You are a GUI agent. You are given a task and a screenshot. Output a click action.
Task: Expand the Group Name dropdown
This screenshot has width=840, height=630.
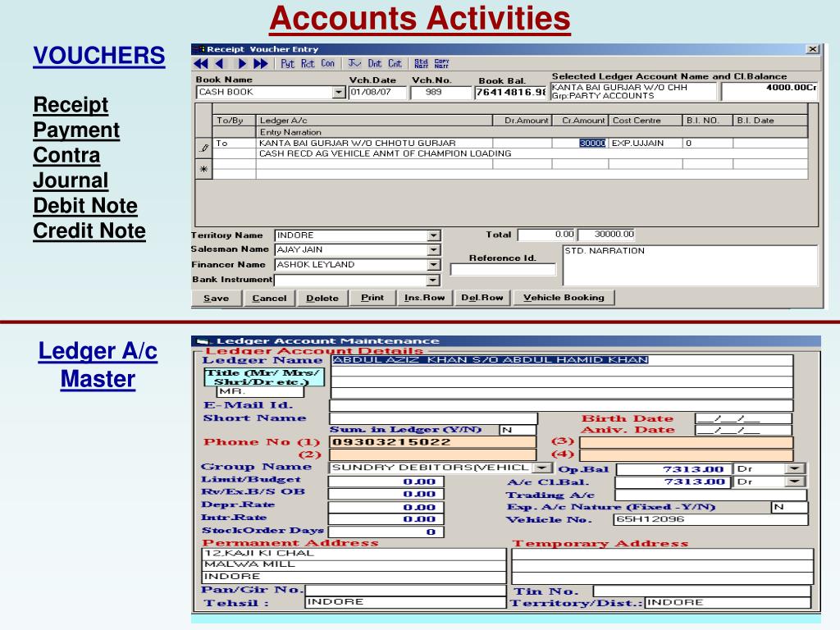pyautogui.click(x=543, y=468)
